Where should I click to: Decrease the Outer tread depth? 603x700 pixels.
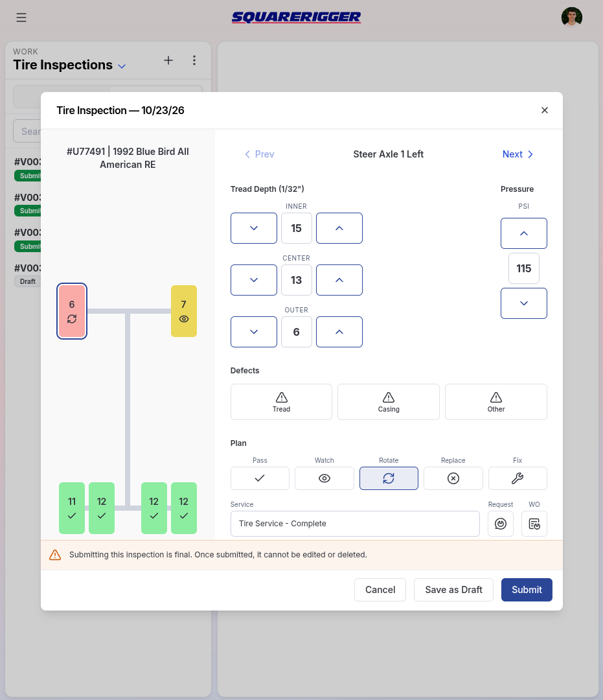[254, 332]
